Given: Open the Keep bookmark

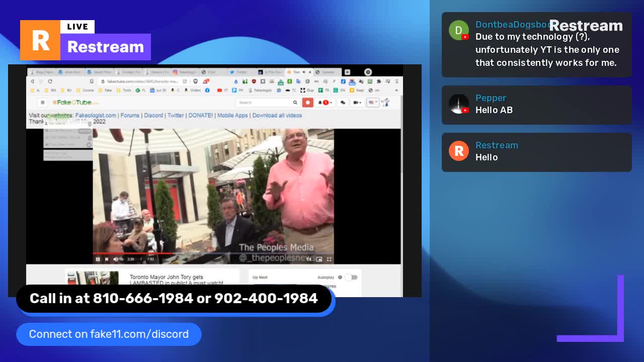Looking at the screenshot, I should (356, 90).
